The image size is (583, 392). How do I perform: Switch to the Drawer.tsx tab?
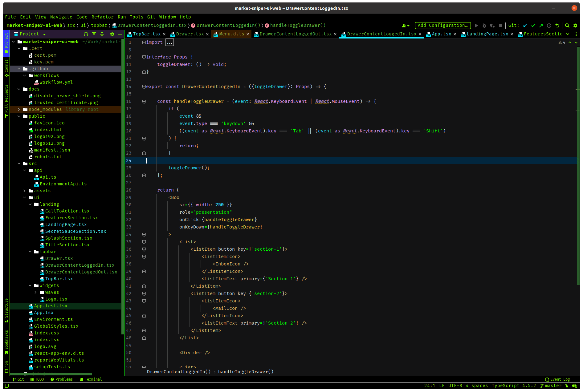click(190, 34)
